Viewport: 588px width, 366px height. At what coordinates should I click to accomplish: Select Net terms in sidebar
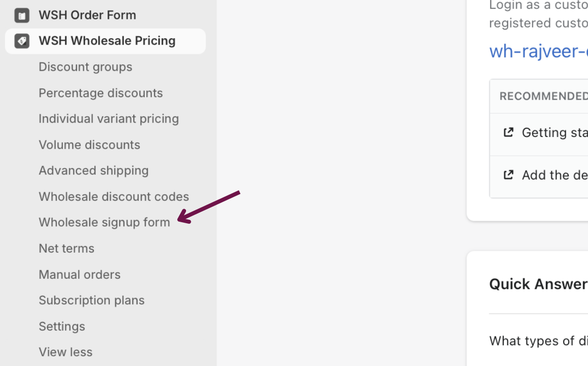(66, 248)
